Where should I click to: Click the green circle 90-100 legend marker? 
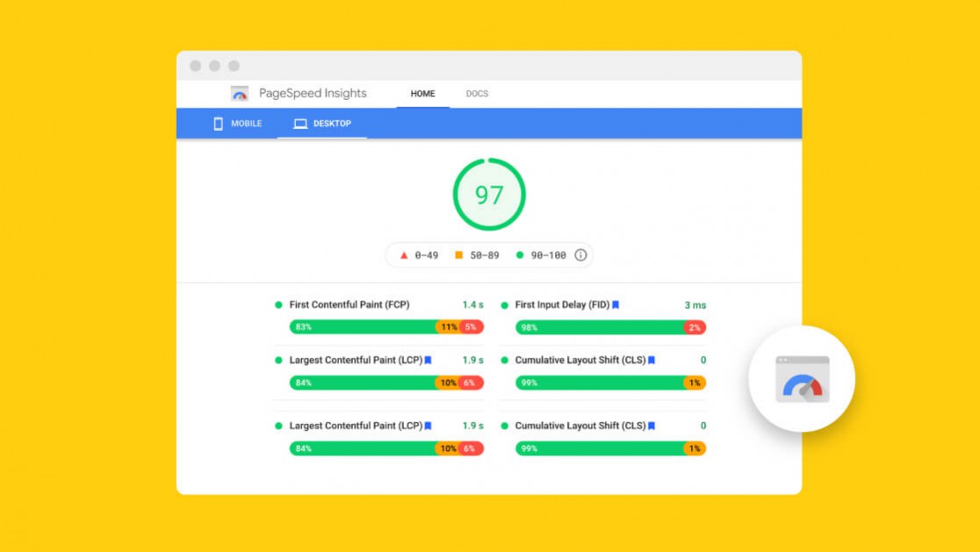pos(519,254)
